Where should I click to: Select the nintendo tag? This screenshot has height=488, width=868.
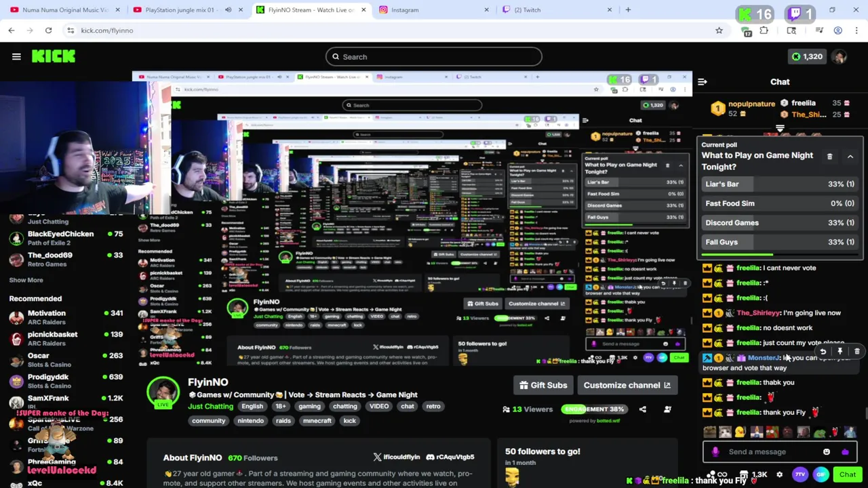click(250, 421)
